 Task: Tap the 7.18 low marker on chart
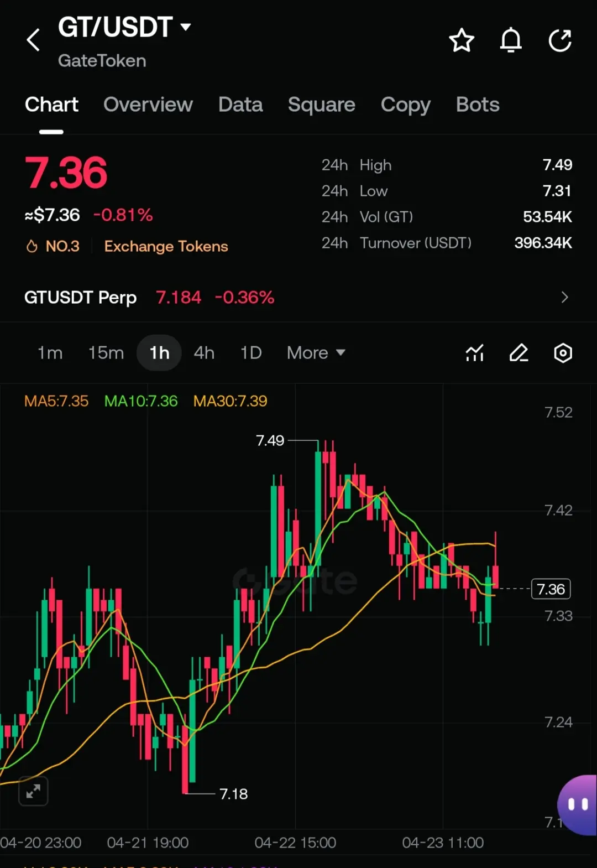[x=234, y=794]
